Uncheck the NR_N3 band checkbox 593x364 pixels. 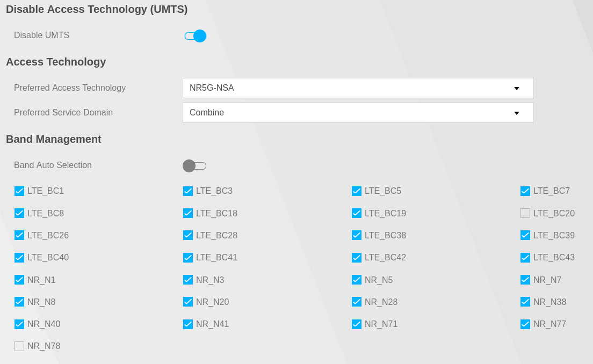188,280
